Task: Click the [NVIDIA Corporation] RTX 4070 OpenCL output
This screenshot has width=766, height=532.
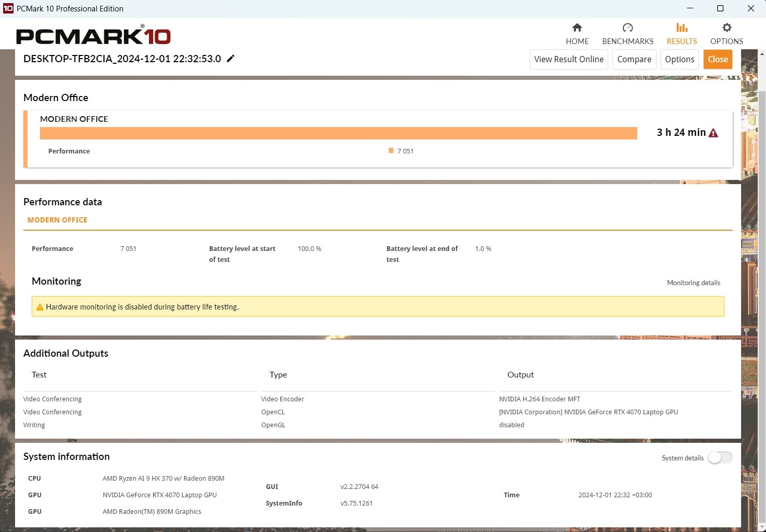Action: tap(589, 412)
